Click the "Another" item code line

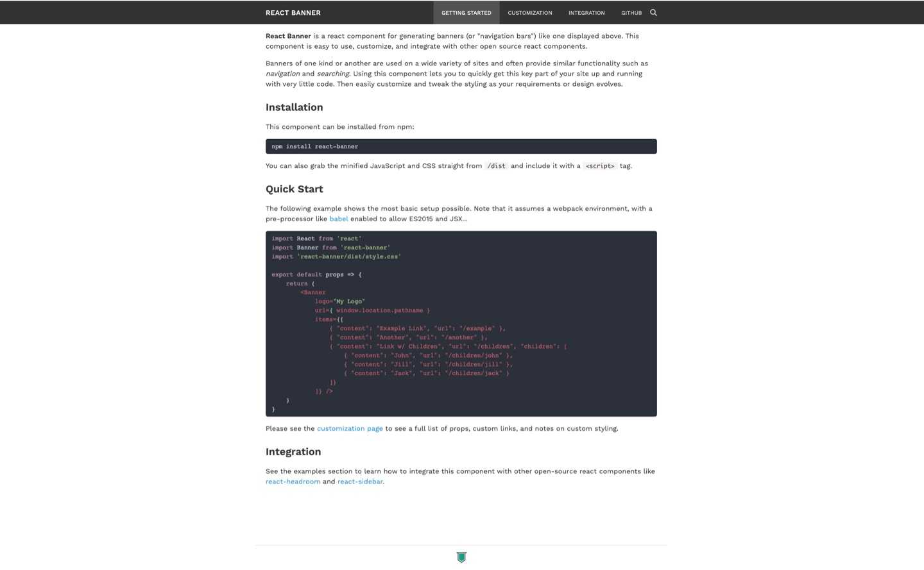(409, 337)
